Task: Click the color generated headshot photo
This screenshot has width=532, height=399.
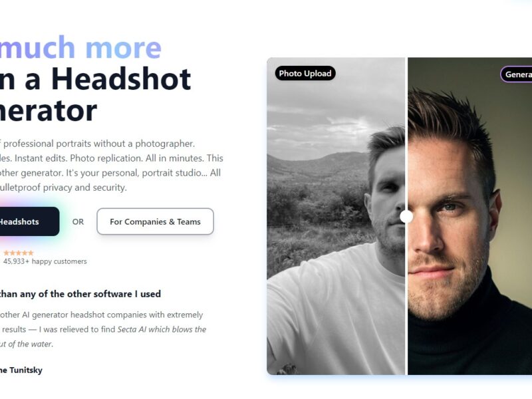Action: click(469, 216)
